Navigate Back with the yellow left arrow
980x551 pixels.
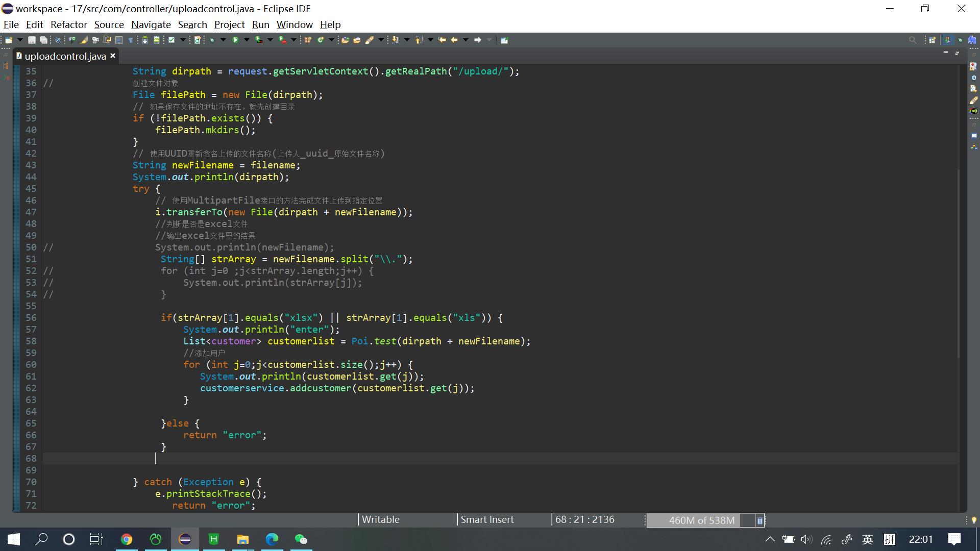coord(454,40)
